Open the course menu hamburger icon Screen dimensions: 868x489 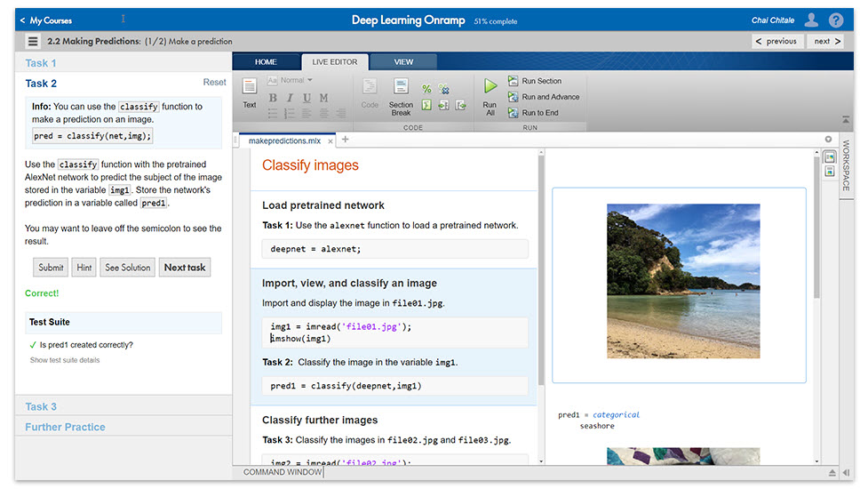(33, 41)
